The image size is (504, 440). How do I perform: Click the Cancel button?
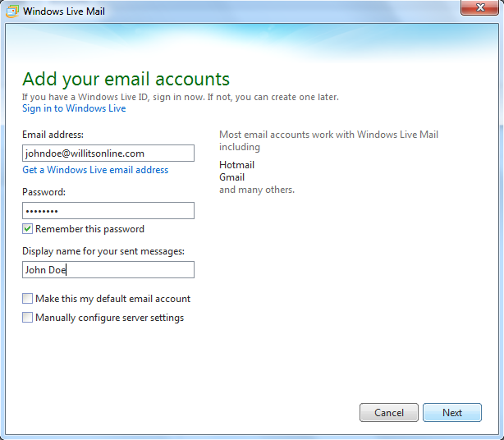(389, 412)
